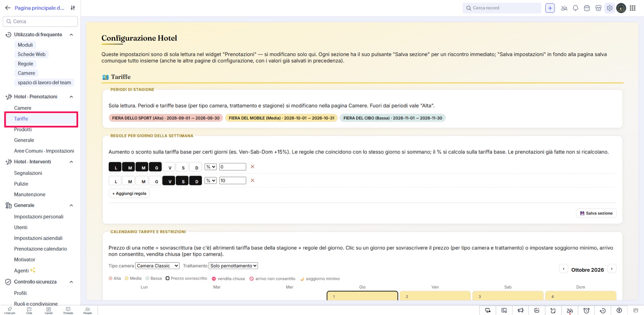Open Chat in the bottom bar
Viewport: 644px width, 315px height.
(x=29, y=310)
